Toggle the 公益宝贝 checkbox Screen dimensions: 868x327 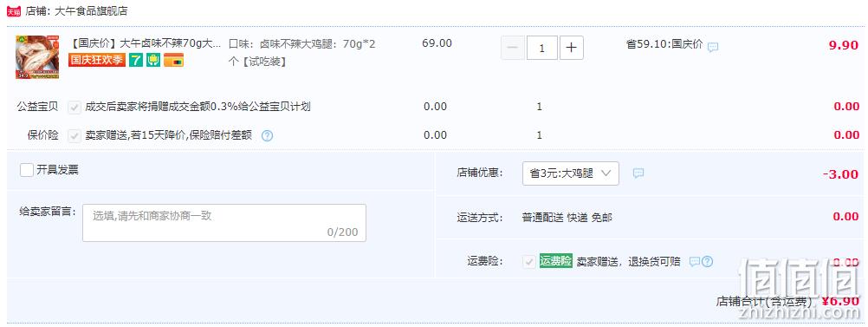coord(74,107)
